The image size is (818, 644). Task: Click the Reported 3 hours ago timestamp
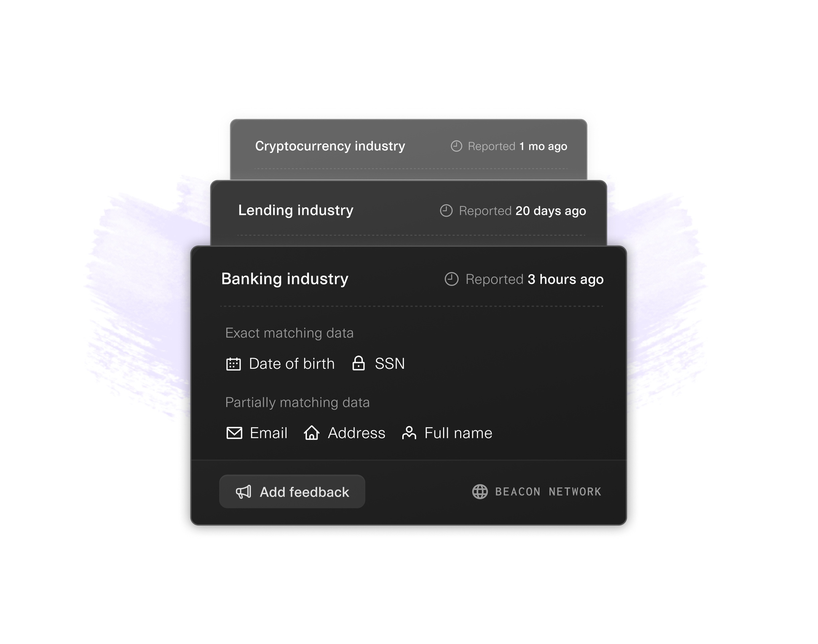pos(534,280)
